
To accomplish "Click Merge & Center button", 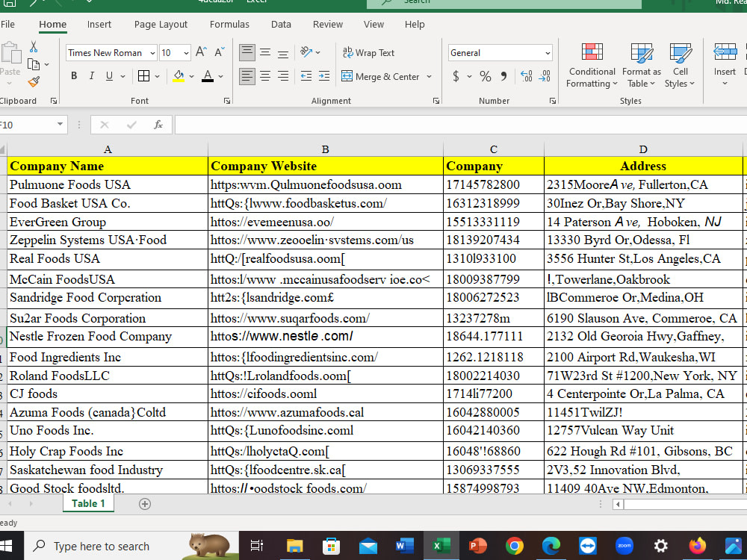I will pyautogui.click(x=380, y=76).
